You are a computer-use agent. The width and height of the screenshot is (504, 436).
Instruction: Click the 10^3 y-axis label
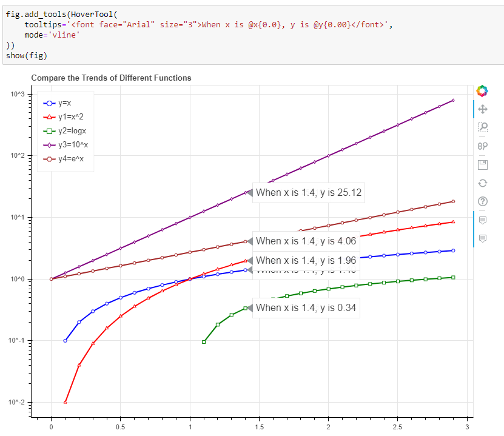pyautogui.click(x=18, y=94)
